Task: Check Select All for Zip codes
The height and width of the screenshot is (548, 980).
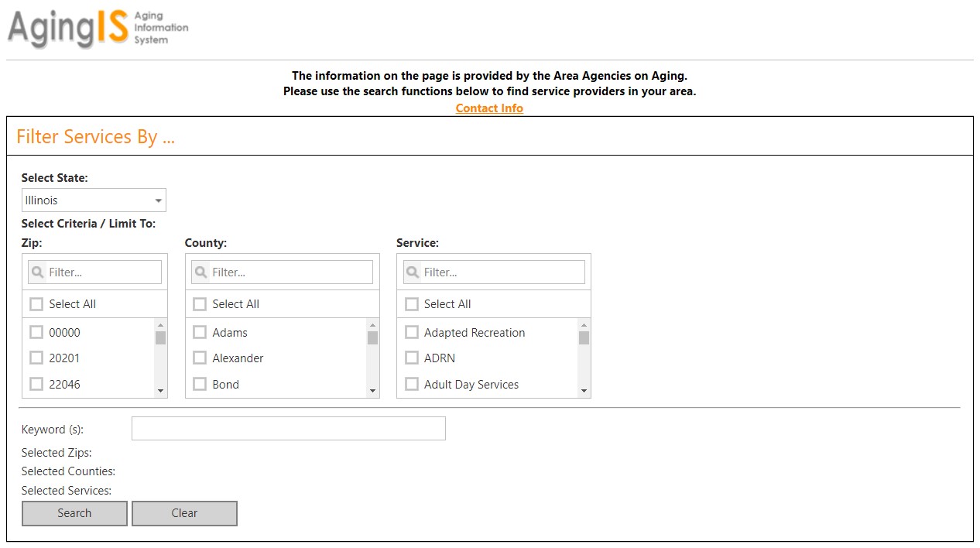Action: point(36,304)
